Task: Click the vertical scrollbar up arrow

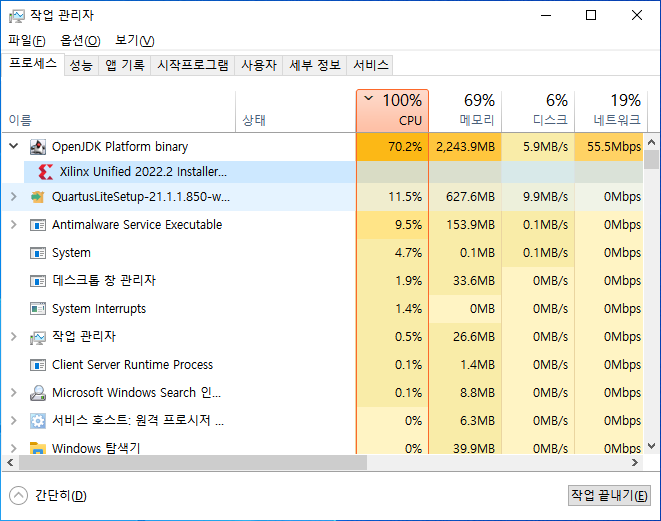Action: [x=651, y=142]
